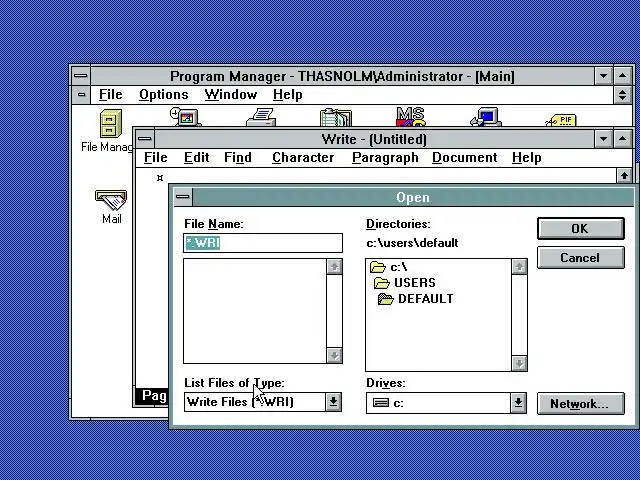This screenshot has height=480, width=640.
Task: Open Write's Edit menu
Action: [x=196, y=158]
